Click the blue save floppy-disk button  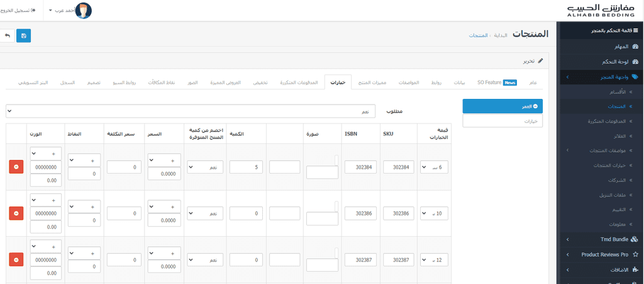pos(23,36)
